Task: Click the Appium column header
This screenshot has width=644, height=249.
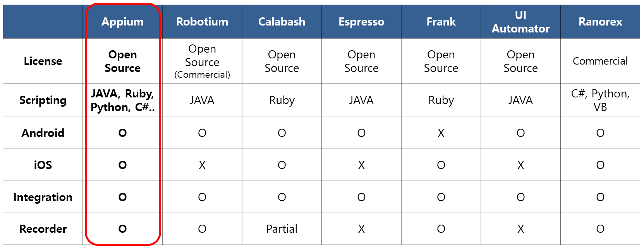Action: [122, 22]
